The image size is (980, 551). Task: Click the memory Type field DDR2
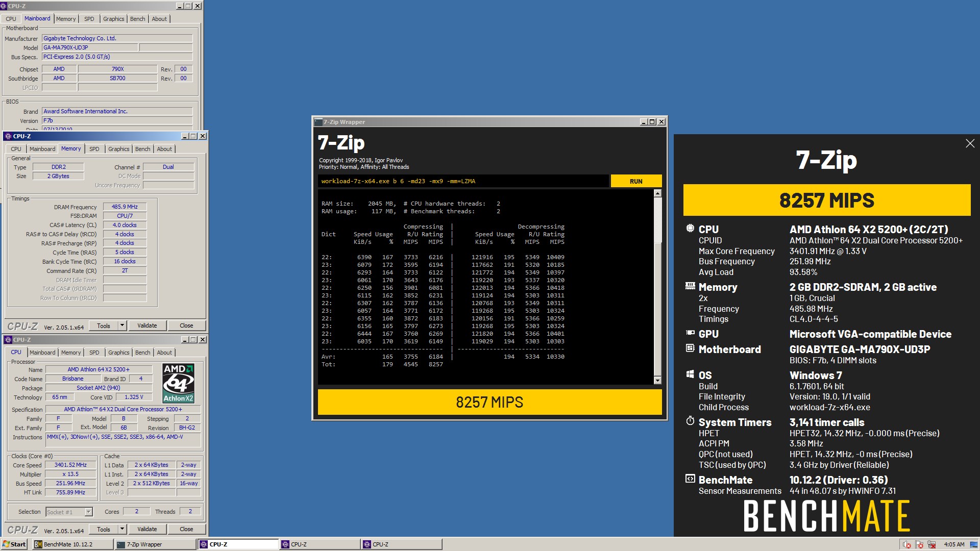pos(58,167)
